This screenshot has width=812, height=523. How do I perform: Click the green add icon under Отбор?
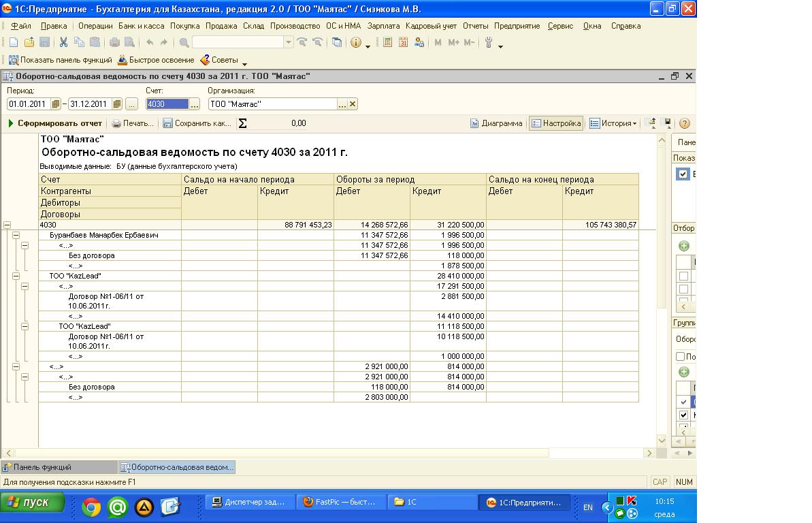point(684,246)
